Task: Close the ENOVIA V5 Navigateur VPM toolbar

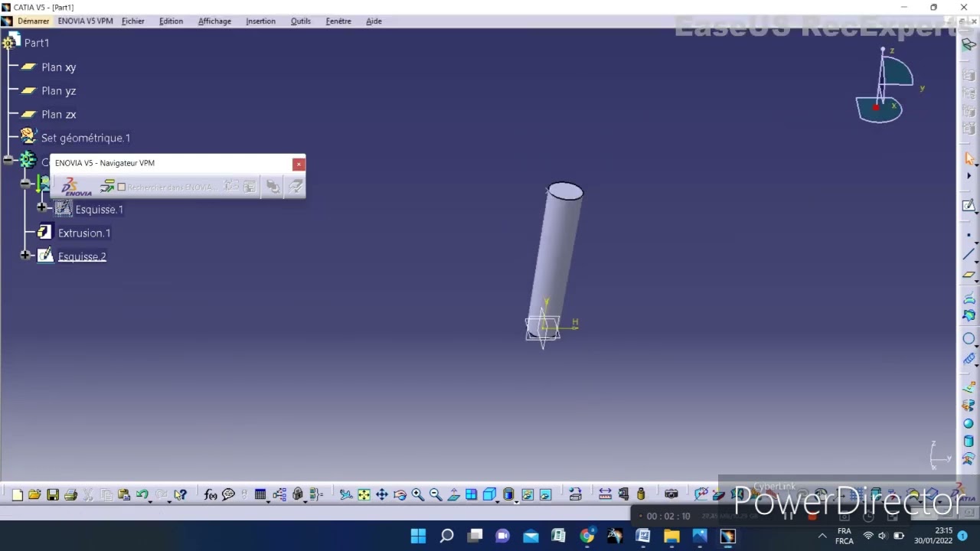Action: pyautogui.click(x=299, y=164)
